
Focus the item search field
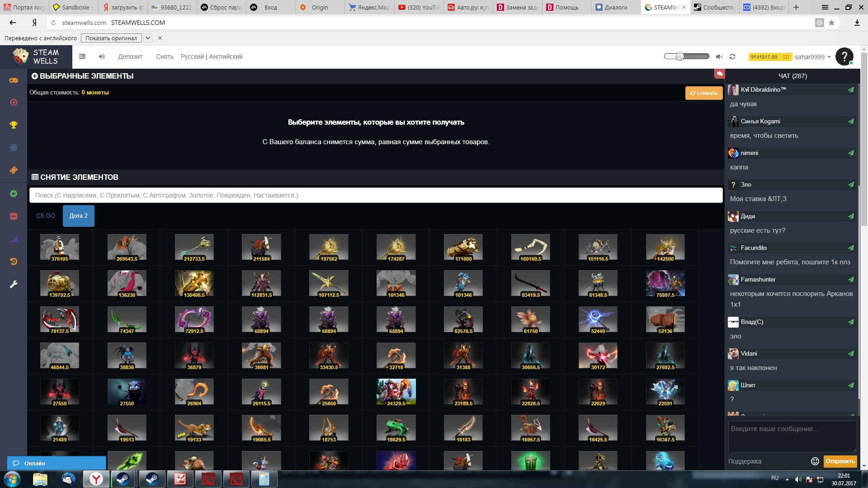[x=376, y=195]
